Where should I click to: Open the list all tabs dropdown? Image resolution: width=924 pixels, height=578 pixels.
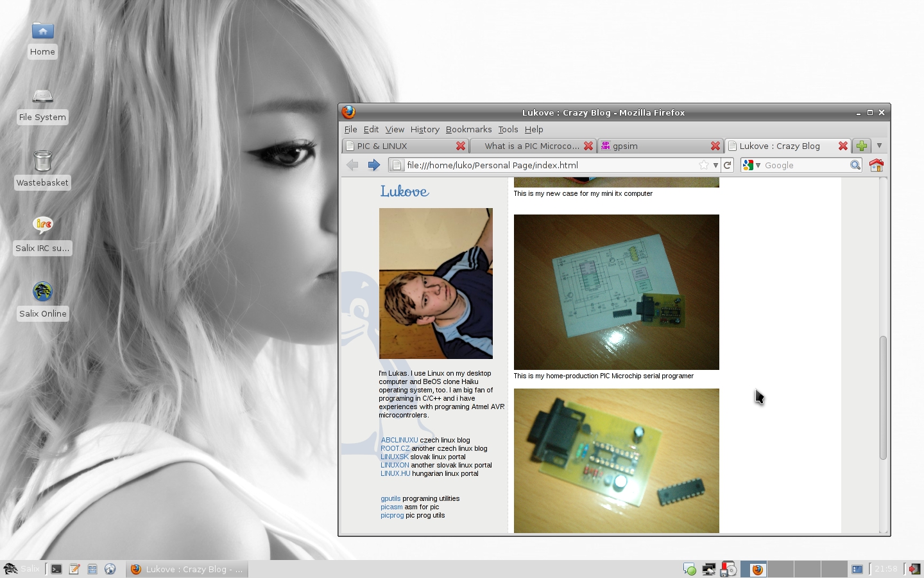[879, 146]
